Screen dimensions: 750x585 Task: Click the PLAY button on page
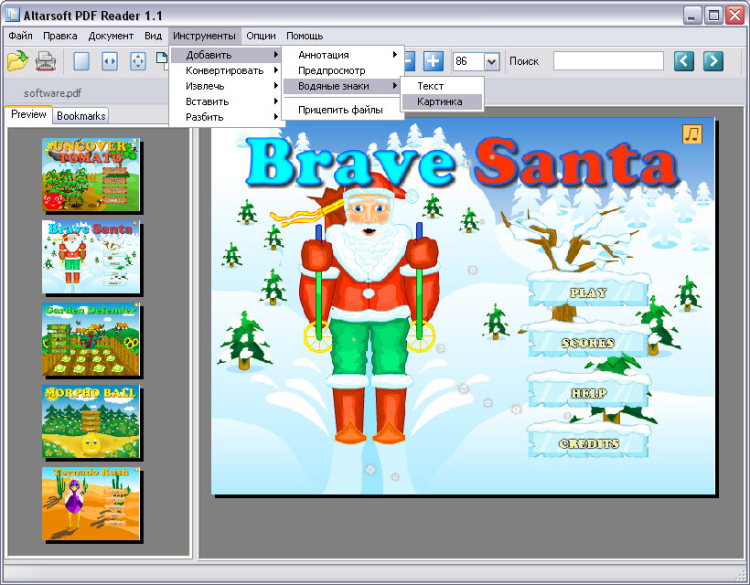(x=588, y=290)
